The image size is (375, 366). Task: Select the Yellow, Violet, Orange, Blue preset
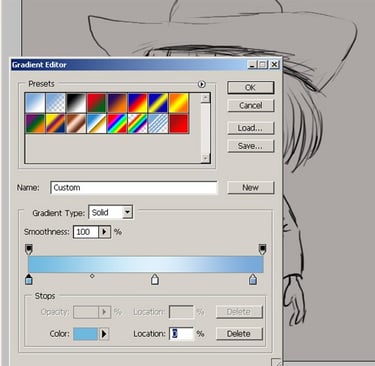tap(56, 124)
